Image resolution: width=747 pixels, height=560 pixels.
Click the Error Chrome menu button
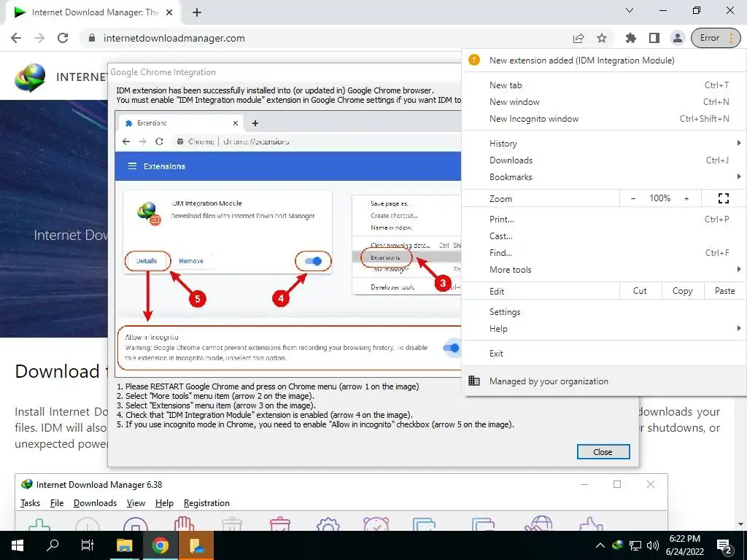tap(716, 38)
